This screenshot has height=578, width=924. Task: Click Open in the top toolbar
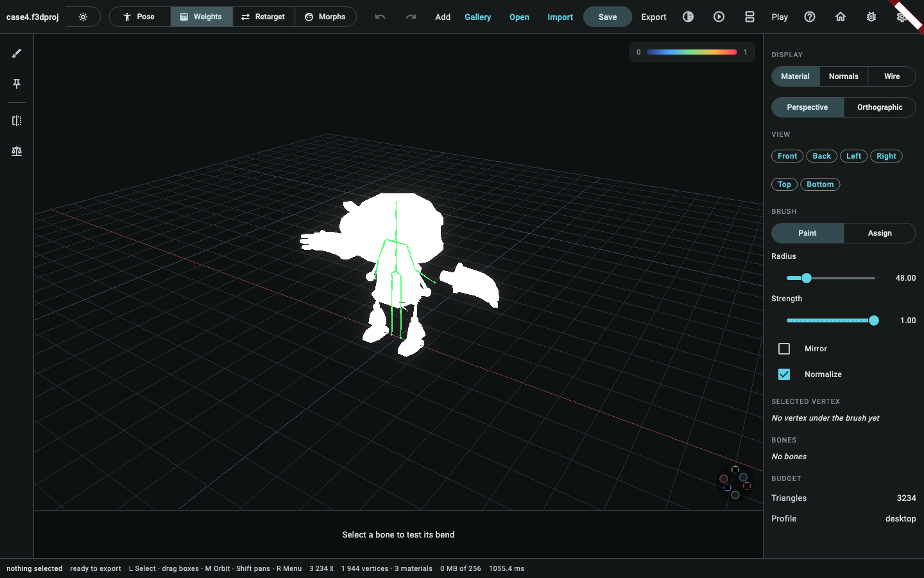click(x=519, y=17)
